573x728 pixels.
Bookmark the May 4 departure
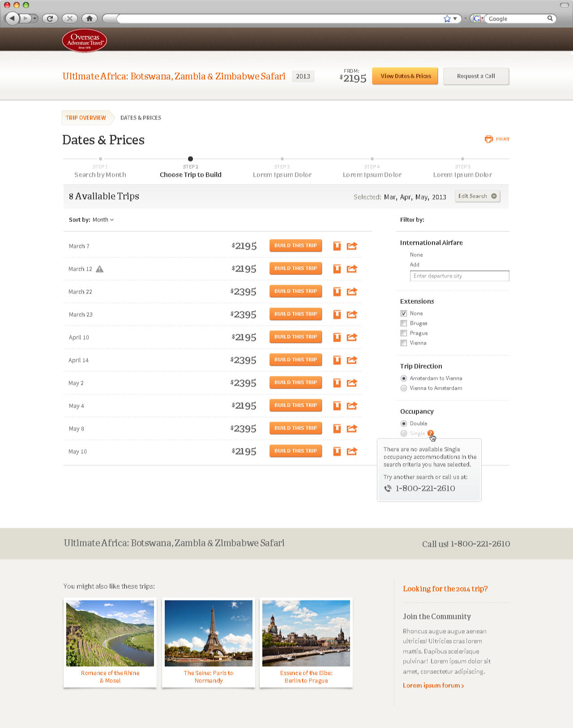click(337, 405)
